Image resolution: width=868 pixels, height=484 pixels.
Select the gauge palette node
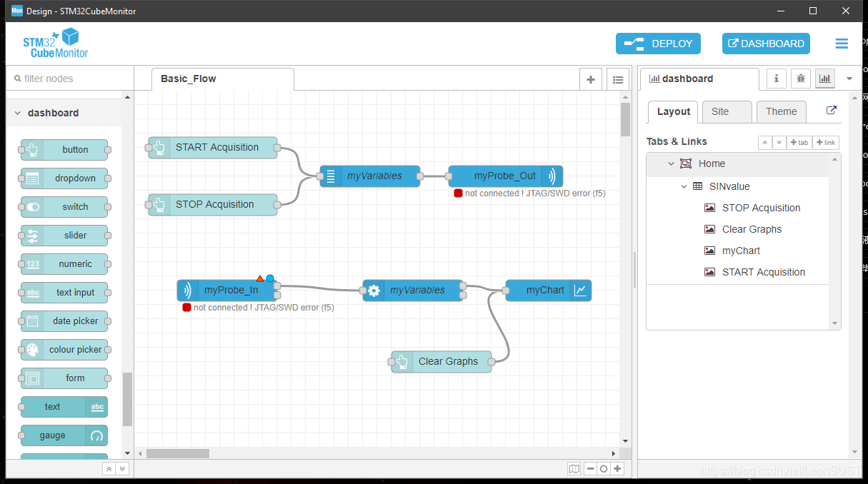point(64,435)
